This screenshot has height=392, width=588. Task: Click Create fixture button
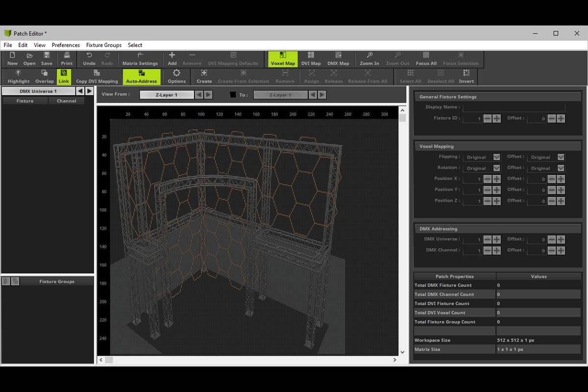click(204, 77)
